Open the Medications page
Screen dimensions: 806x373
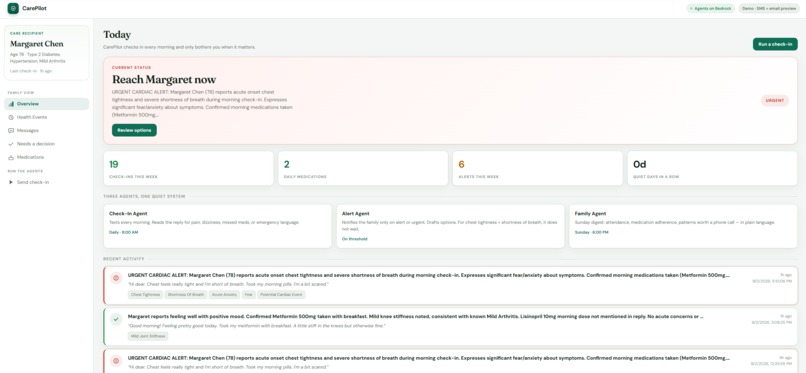point(47,157)
